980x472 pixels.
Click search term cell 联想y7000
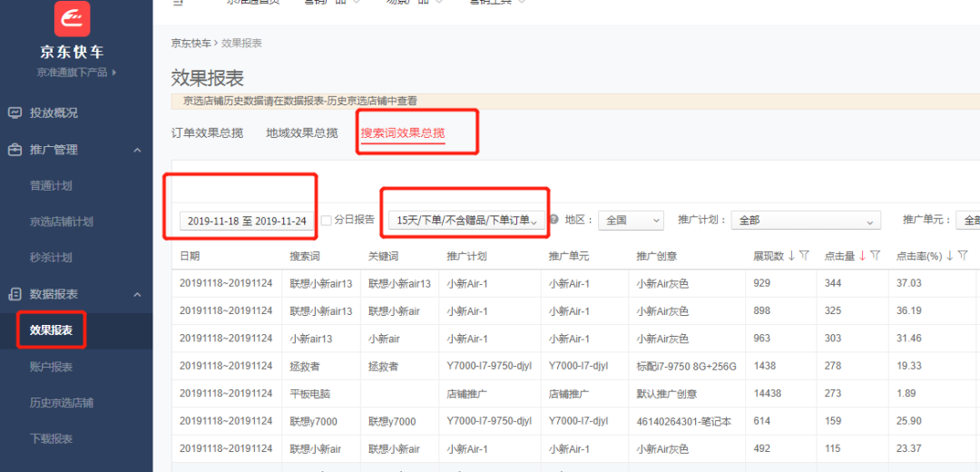point(313,421)
